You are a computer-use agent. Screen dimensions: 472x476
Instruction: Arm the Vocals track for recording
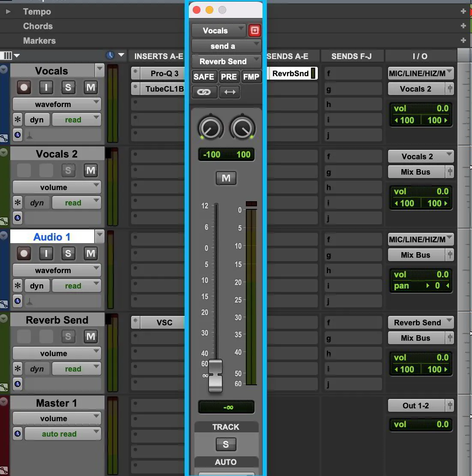coord(24,87)
